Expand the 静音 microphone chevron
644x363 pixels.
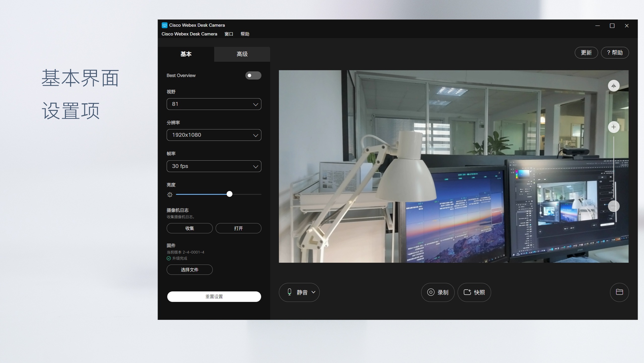point(313,292)
